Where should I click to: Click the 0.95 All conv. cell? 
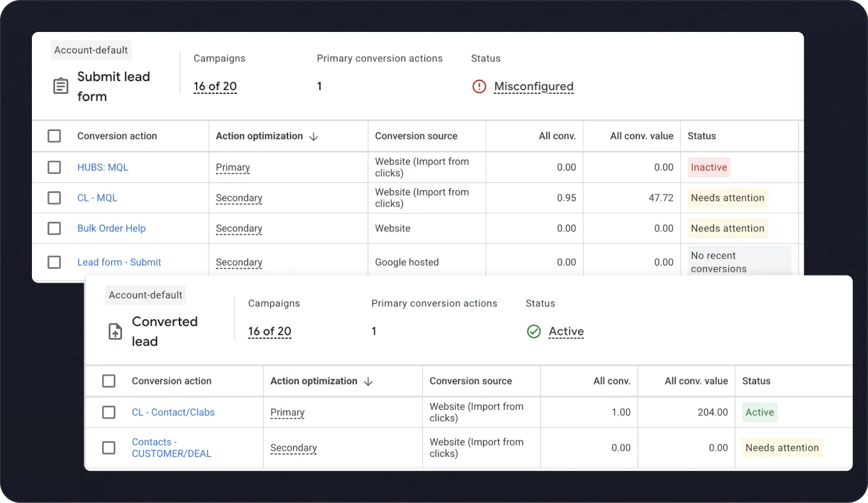click(567, 198)
